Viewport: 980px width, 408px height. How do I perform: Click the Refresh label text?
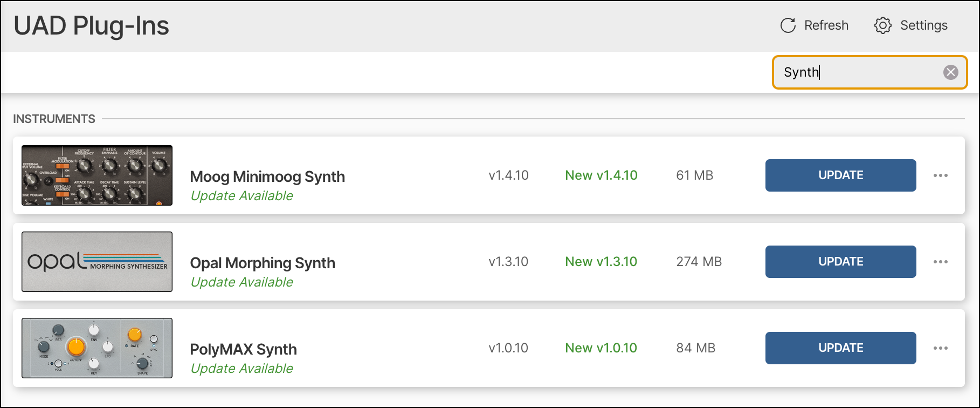[x=826, y=25]
